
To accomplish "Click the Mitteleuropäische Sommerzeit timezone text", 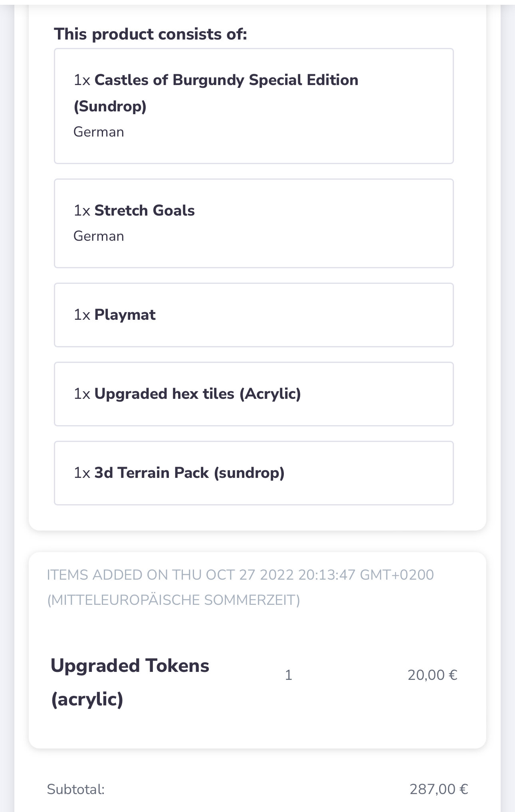I will pos(173,600).
